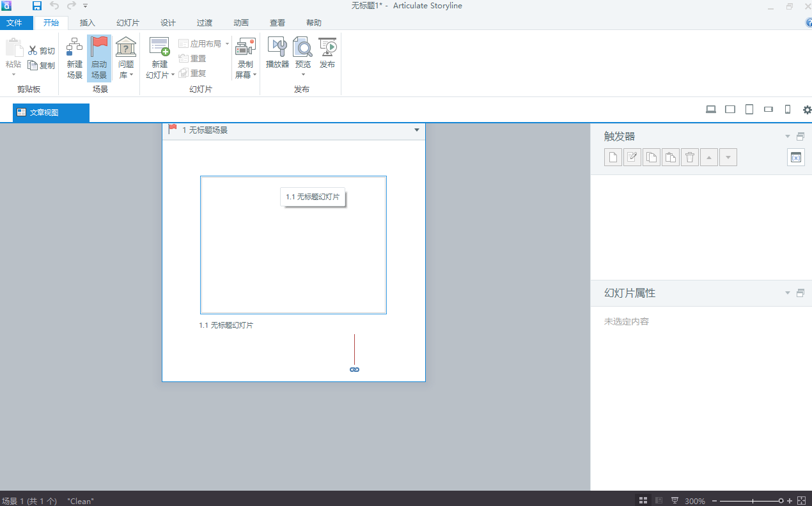Open the 文件 menu

tap(14, 23)
